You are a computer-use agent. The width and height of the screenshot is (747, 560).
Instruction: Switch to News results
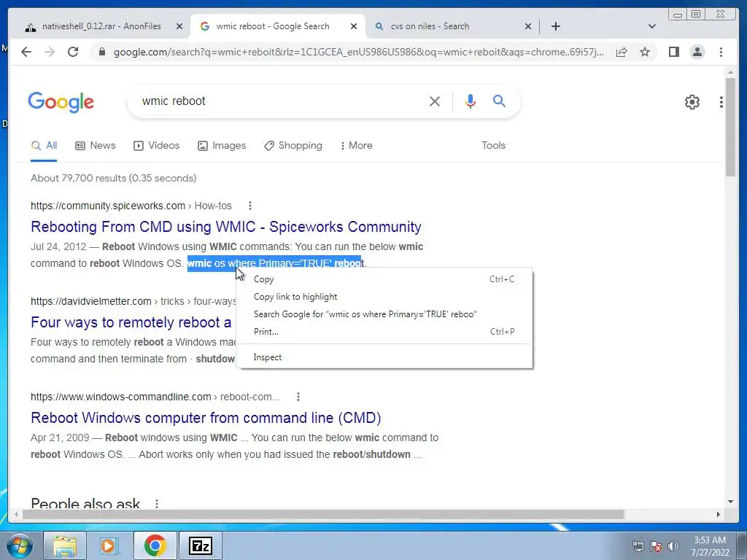[x=96, y=145]
